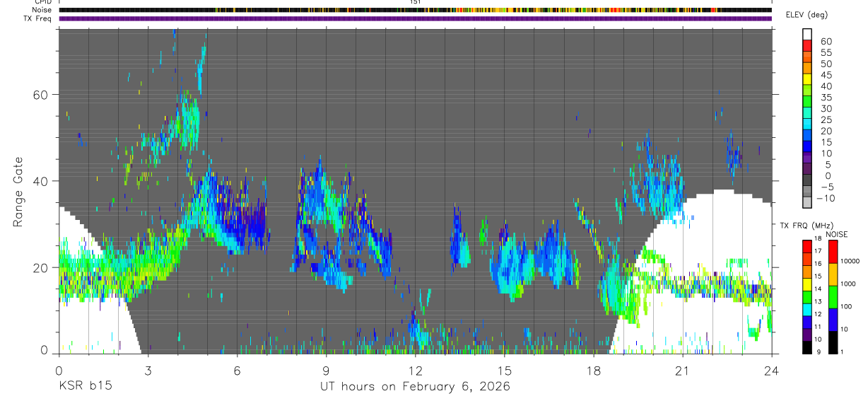Select the green 100–1000 NOISE segment
This screenshot has height=401, width=868.
[835, 297]
